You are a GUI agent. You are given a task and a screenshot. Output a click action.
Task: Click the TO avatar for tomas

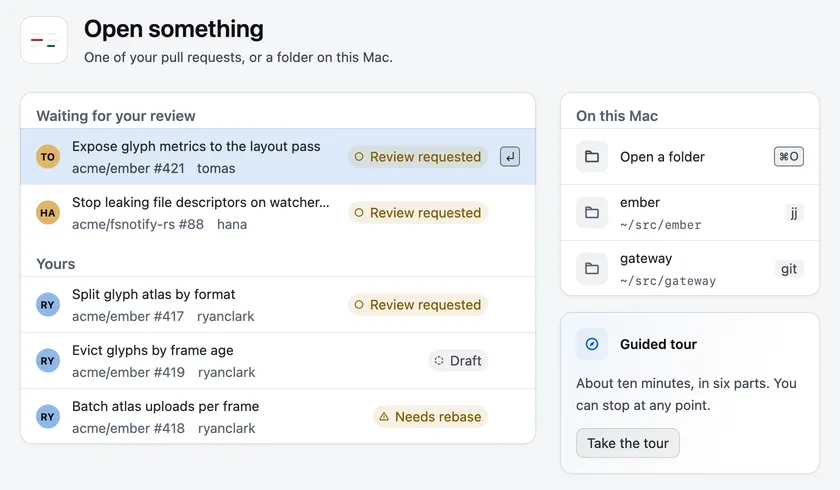(48, 157)
